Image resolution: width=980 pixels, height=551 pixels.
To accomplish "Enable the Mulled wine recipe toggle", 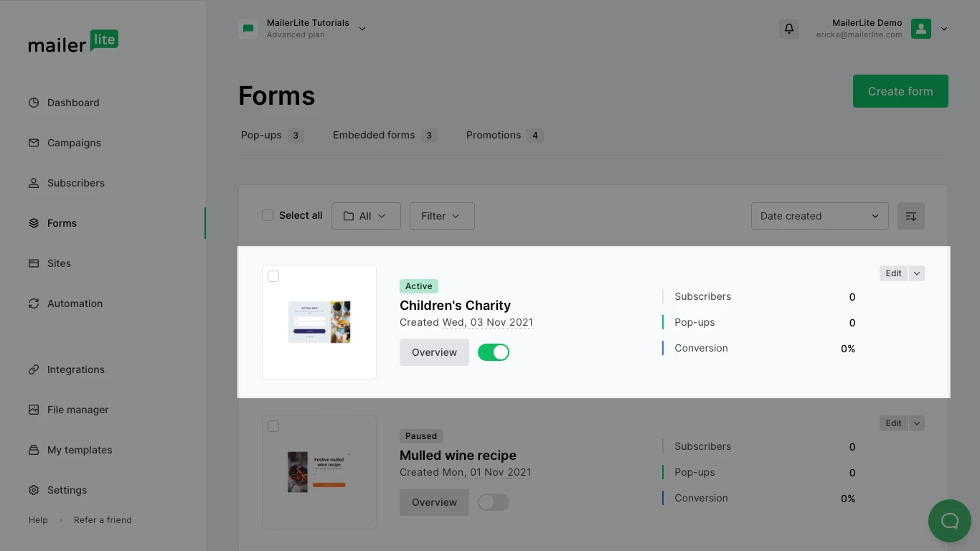I will pos(494,502).
